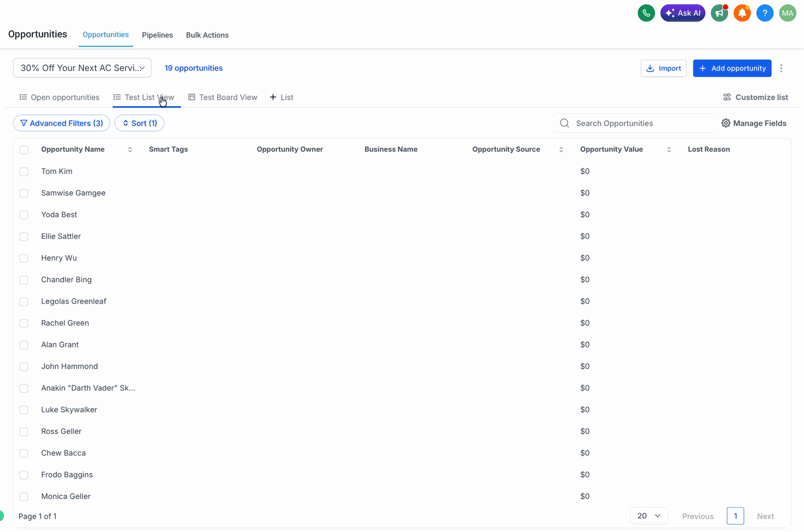The height and width of the screenshot is (532, 804).
Task: Go to page 1 in pagination
Action: [x=735, y=516]
